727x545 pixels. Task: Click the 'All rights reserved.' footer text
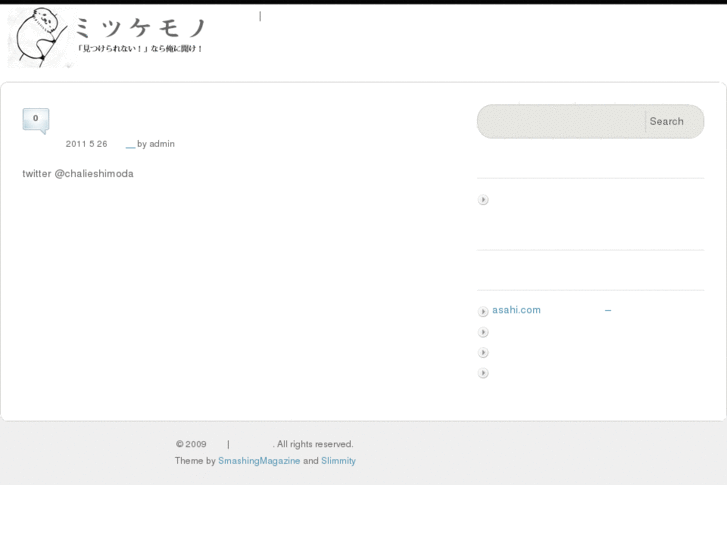point(315,444)
